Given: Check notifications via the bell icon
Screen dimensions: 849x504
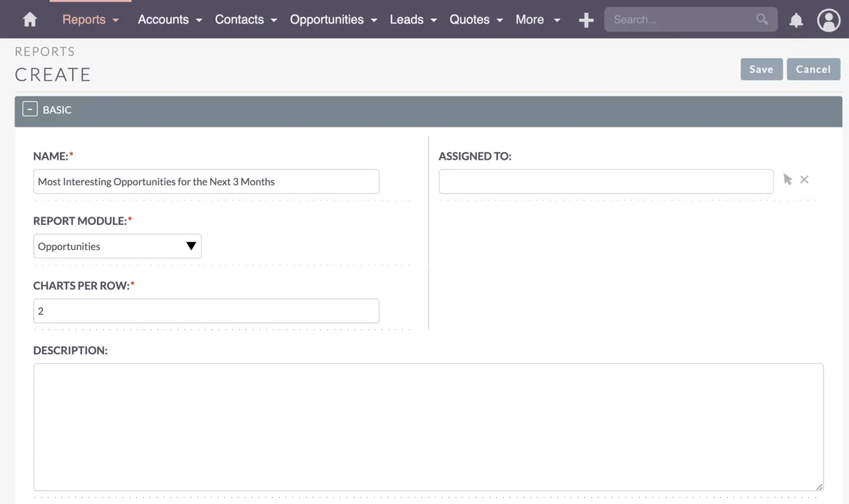Looking at the screenshot, I should (x=796, y=20).
